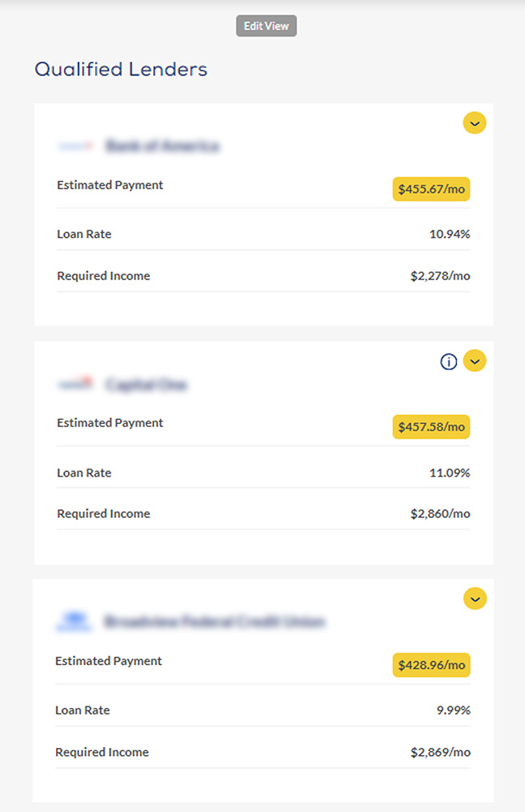
Task: Expand the Broadview Federal Credit Union card details
Action: (475, 598)
